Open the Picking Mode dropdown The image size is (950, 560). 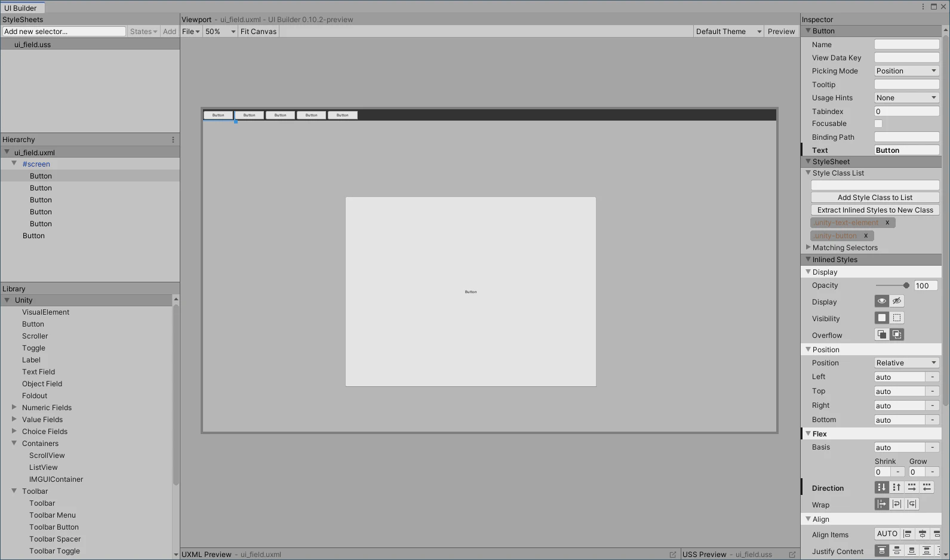point(907,71)
